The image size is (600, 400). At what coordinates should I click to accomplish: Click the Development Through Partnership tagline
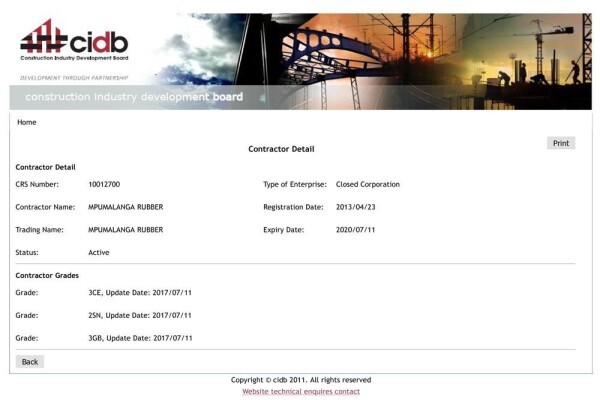[x=74, y=78]
